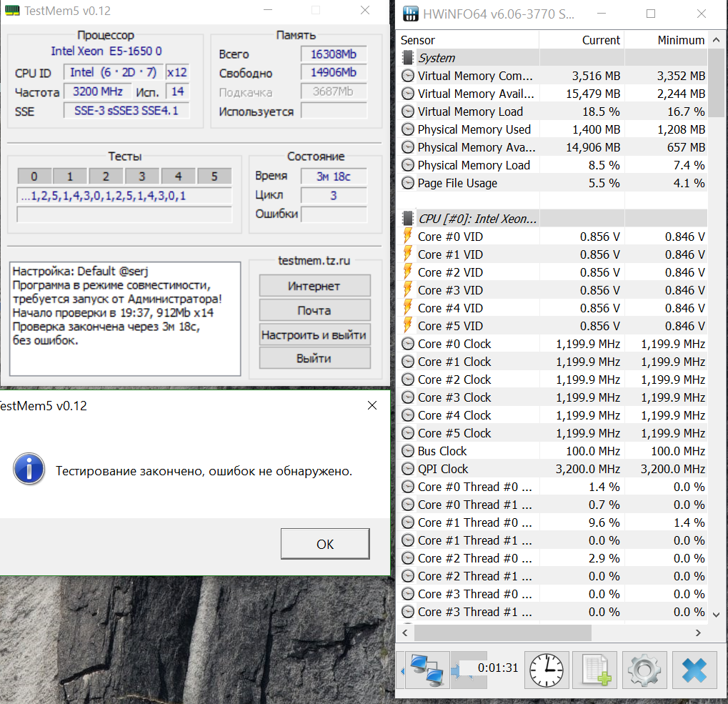Click the Minimum column header
This screenshot has width=728, height=704.
click(666, 40)
